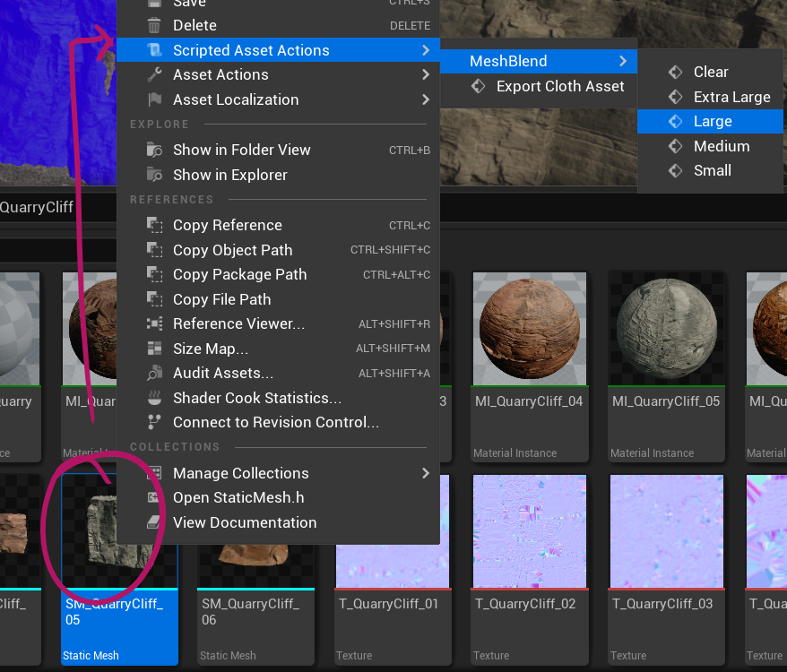Choose Copy Package Path
The height and width of the screenshot is (672, 787).
coord(279,274)
